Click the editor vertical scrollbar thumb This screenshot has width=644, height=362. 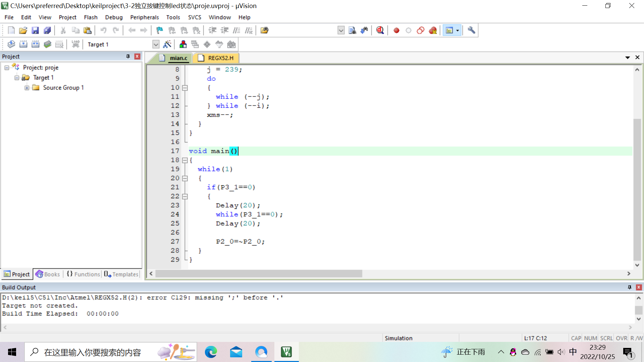[x=637, y=189]
